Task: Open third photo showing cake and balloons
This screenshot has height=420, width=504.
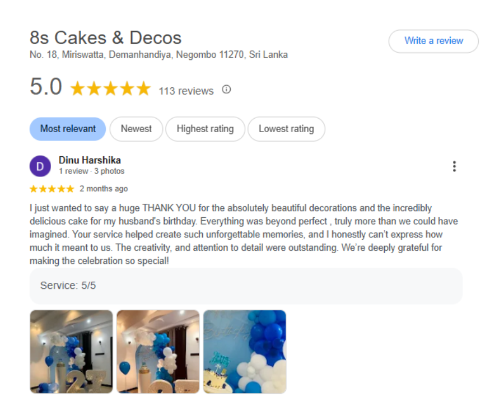Action: tap(245, 352)
